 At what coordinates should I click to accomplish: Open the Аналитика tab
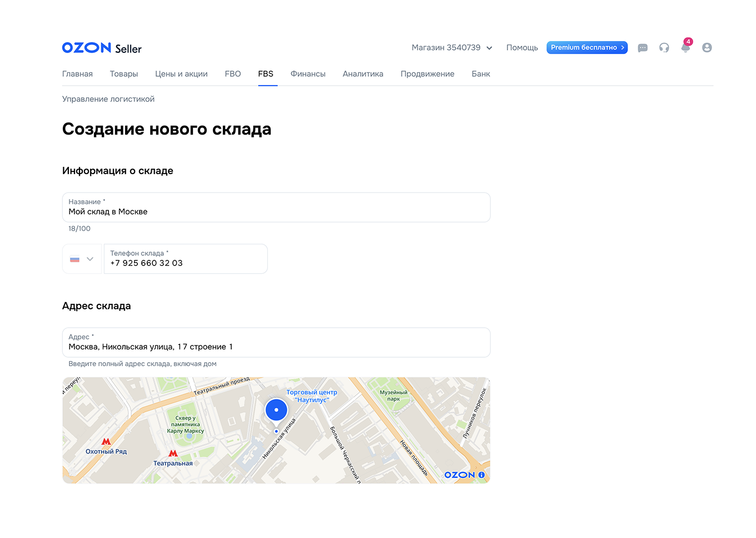(362, 73)
